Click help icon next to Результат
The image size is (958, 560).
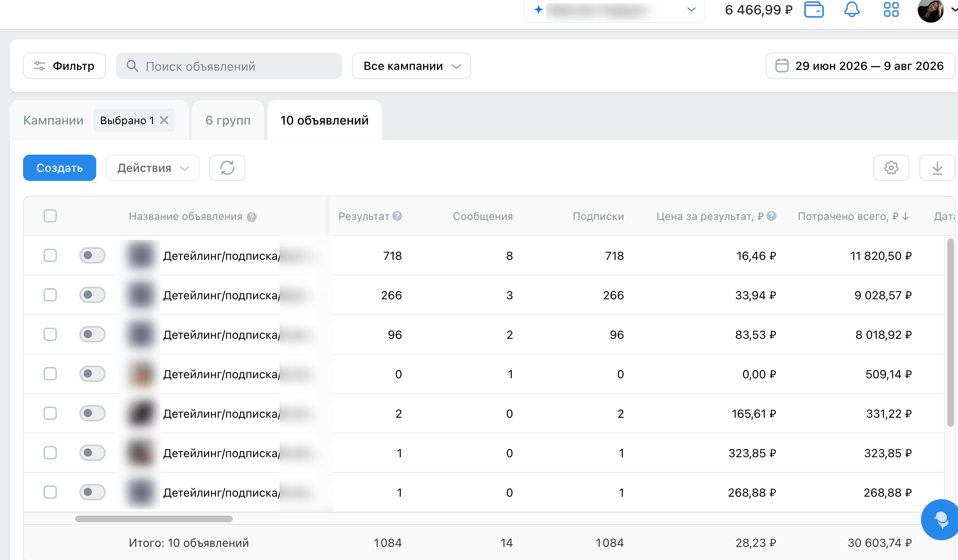(397, 216)
